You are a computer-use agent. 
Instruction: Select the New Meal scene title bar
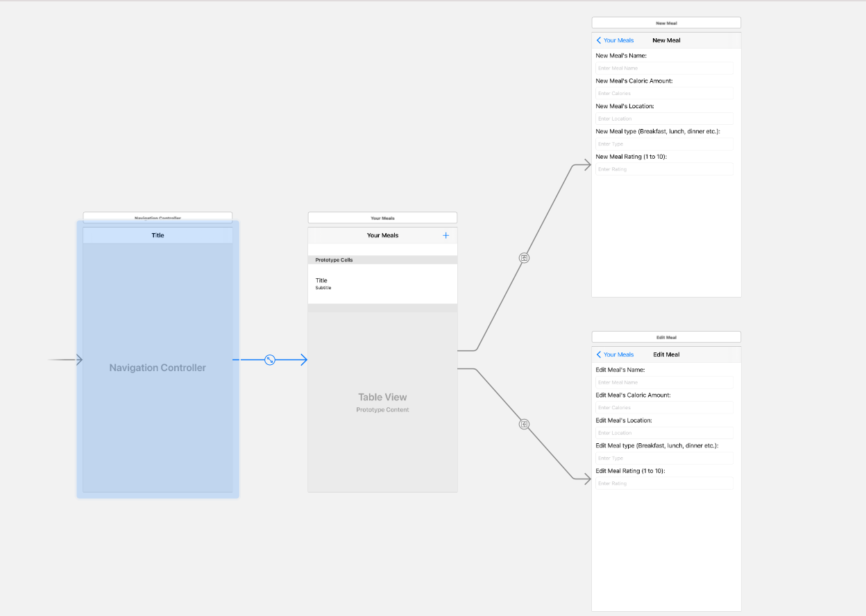coord(665,23)
